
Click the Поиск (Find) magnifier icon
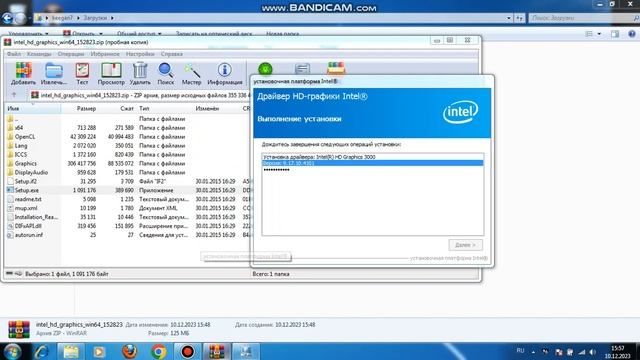click(166, 73)
